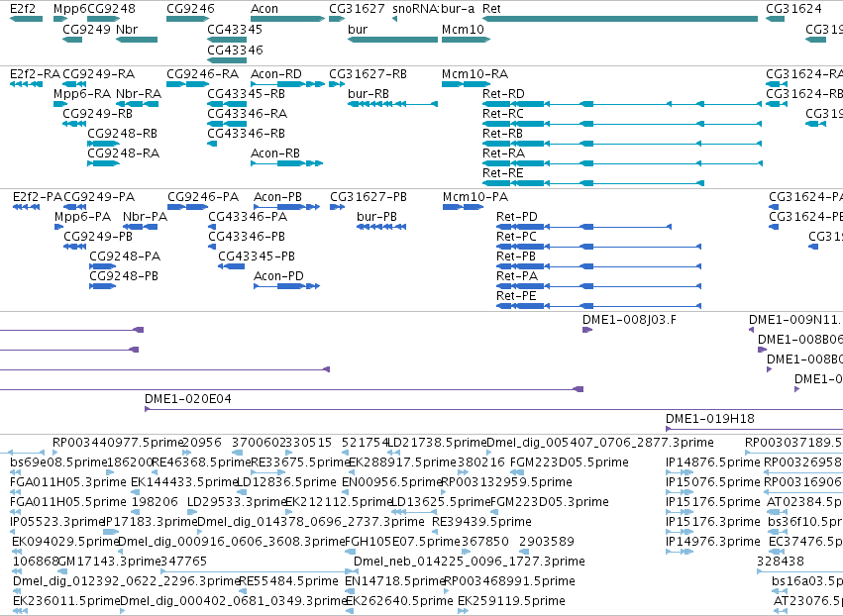Select the DME1-008J03.F feature label
The width and height of the screenshot is (843, 616).
(630, 320)
